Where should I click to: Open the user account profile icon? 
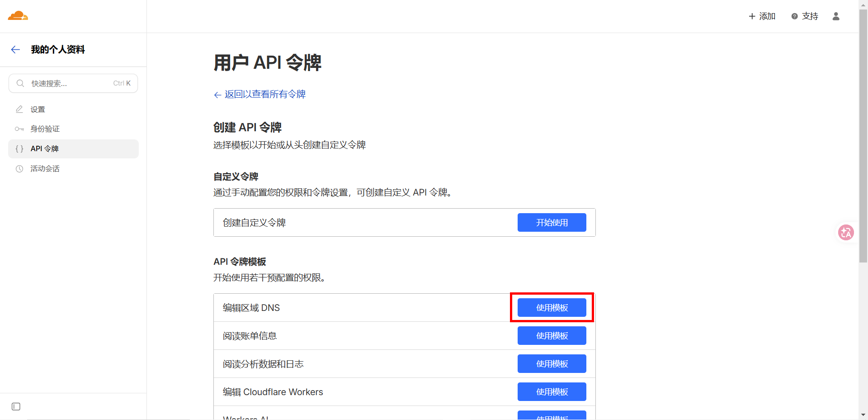836,16
